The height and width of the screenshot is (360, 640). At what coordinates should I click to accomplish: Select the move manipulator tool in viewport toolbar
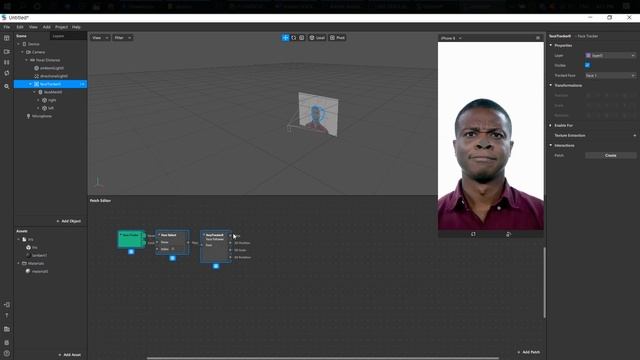[285, 38]
